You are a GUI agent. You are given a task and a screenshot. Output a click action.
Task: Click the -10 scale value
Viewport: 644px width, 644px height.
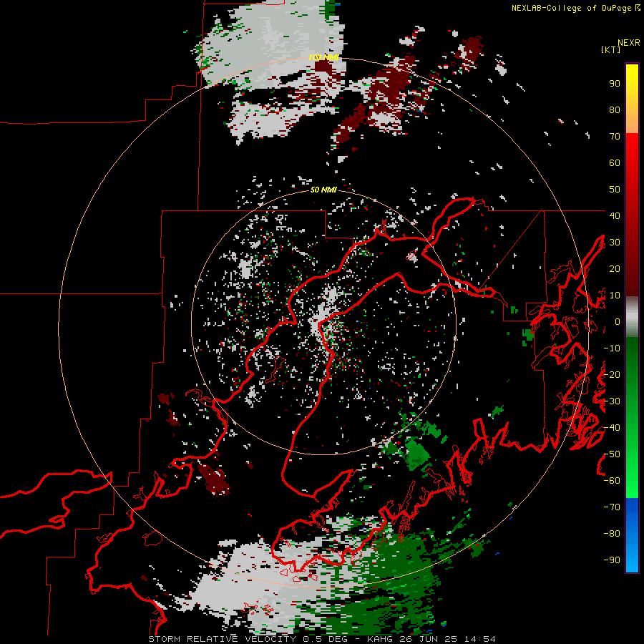612,348
